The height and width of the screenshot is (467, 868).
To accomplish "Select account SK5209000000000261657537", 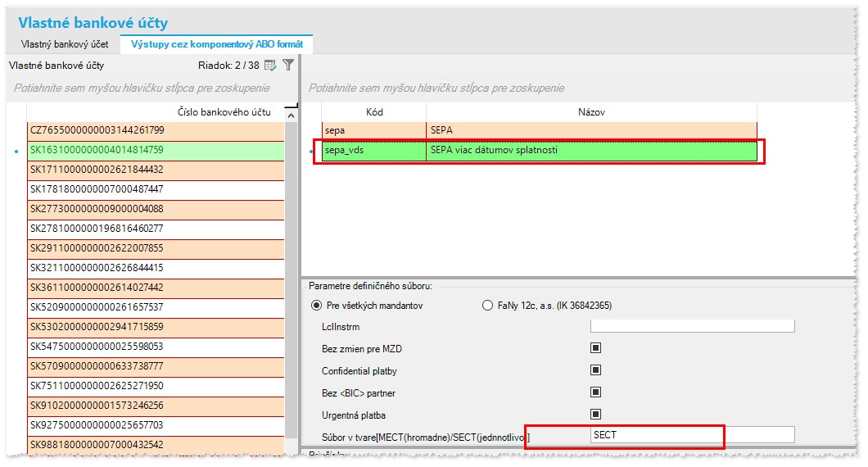I will (x=156, y=307).
